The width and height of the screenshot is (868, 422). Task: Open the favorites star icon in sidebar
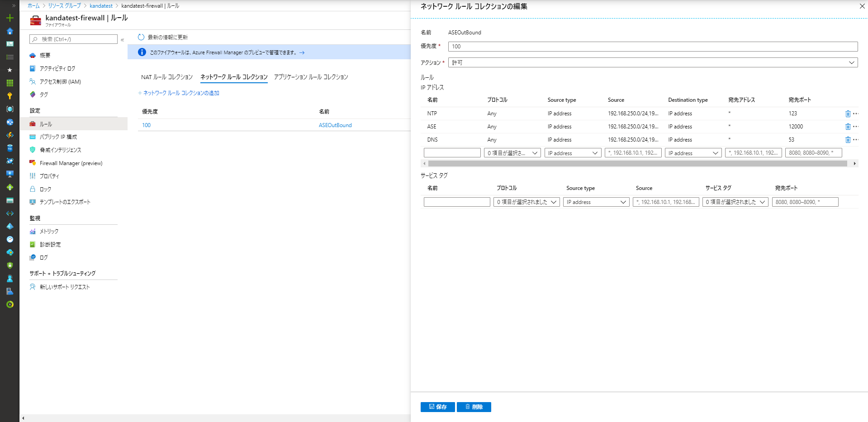pyautogui.click(x=9, y=70)
